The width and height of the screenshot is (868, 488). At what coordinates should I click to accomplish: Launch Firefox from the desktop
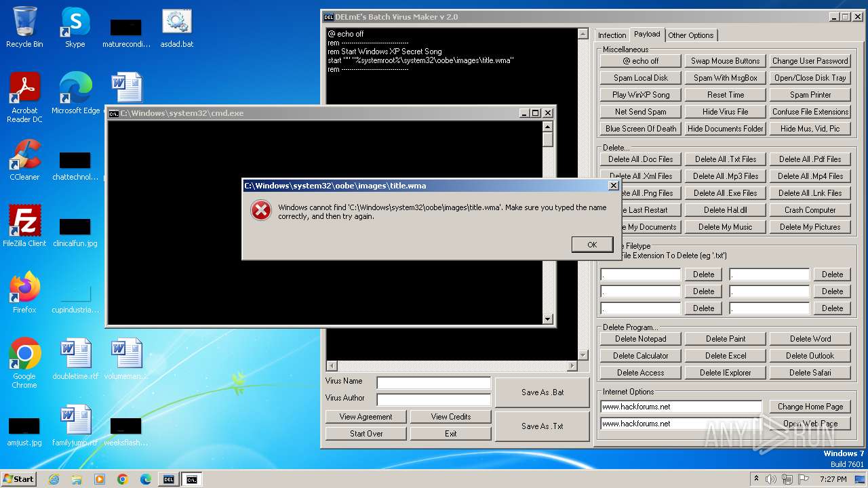tap(24, 293)
